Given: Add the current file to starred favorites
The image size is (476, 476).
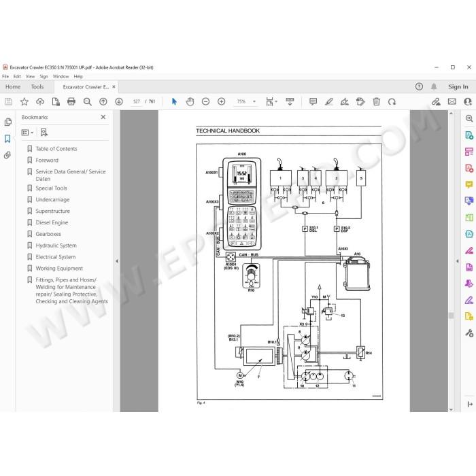Looking at the screenshot, I should pyautogui.click(x=24, y=102).
